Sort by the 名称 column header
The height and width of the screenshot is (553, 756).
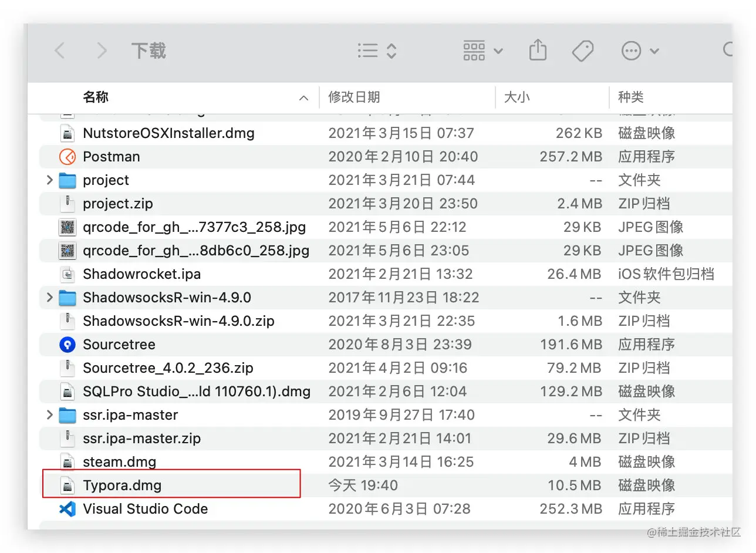pyautogui.click(x=96, y=97)
